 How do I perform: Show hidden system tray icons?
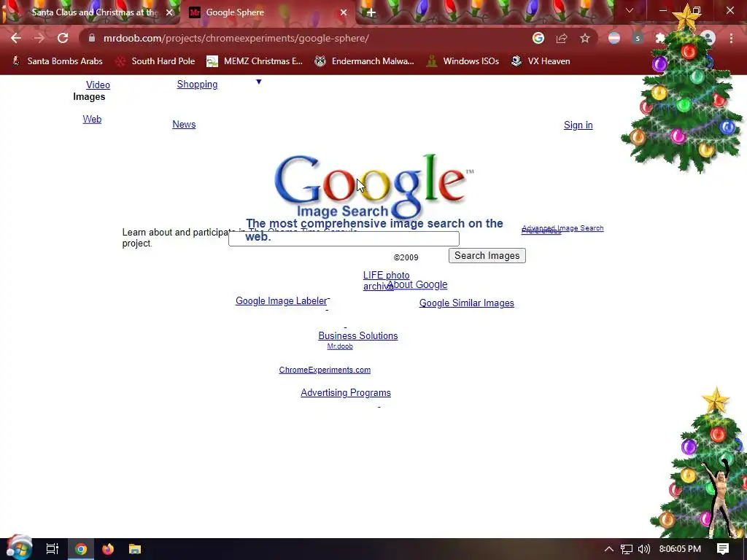coord(609,549)
